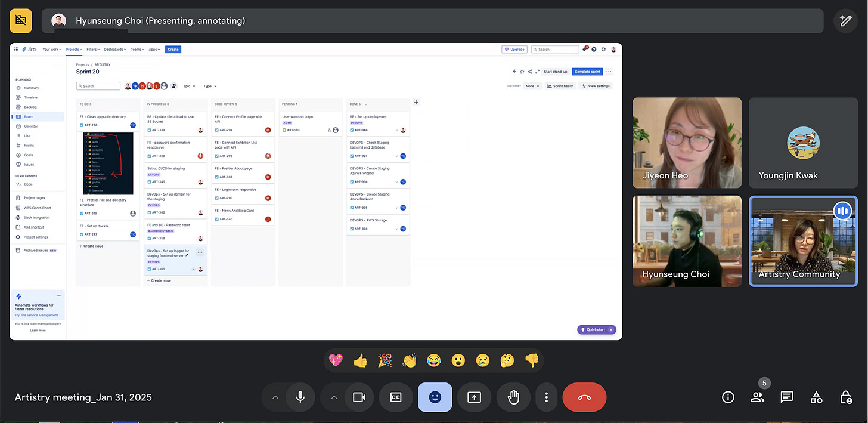This screenshot has height=423, width=868.
Task: Open Calendar in Jira sidebar
Action: coord(31,126)
